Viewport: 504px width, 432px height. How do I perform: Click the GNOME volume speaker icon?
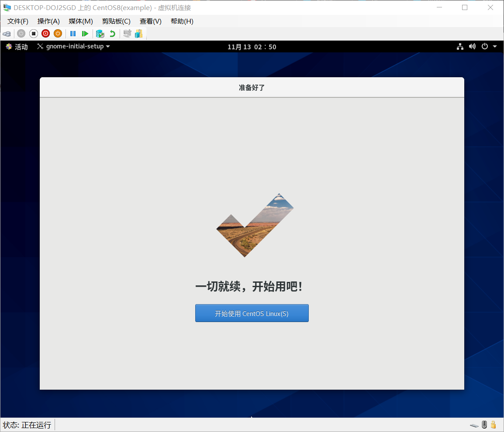click(472, 47)
